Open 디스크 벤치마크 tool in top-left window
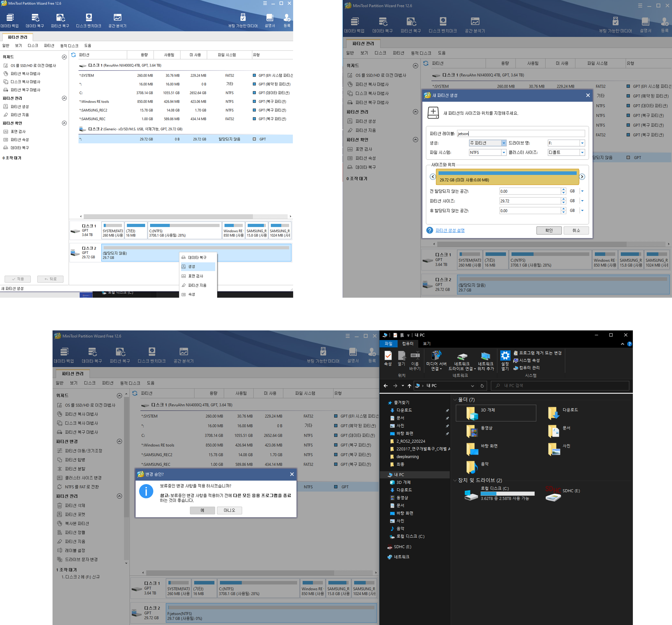This screenshot has width=672, height=625. click(89, 17)
